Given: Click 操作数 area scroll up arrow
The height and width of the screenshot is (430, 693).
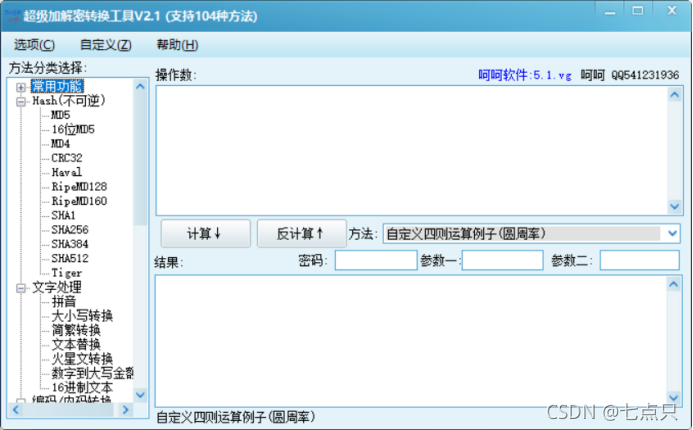Looking at the screenshot, I should click(674, 95).
